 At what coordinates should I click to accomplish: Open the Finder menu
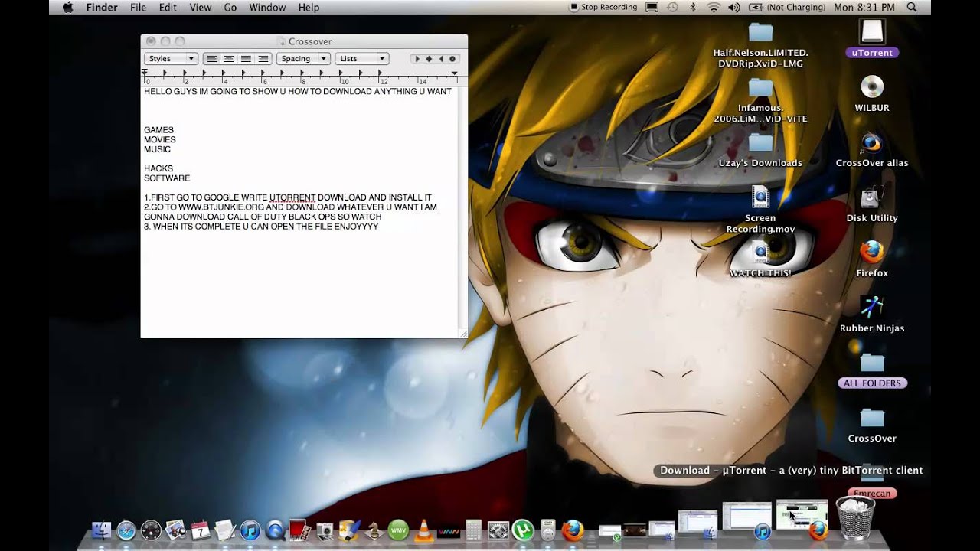tap(102, 7)
